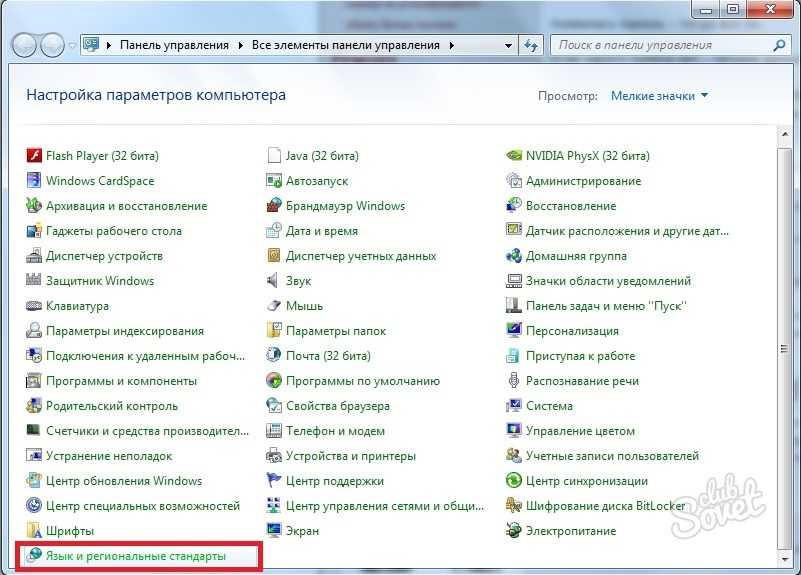Open the Свойства браузера link

pos(338,406)
